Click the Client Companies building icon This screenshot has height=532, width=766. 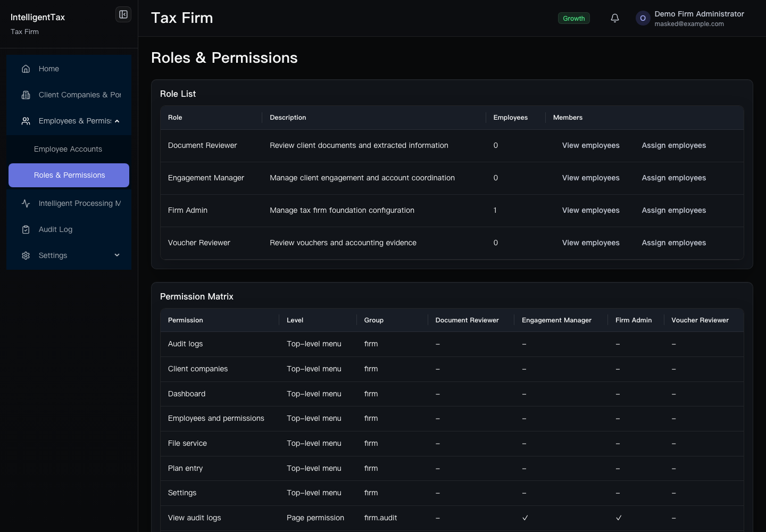pyautogui.click(x=26, y=95)
